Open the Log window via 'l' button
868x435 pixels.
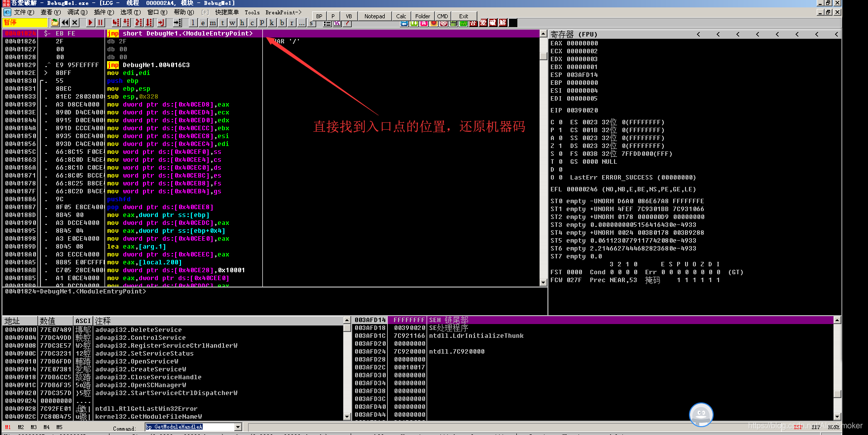(193, 23)
